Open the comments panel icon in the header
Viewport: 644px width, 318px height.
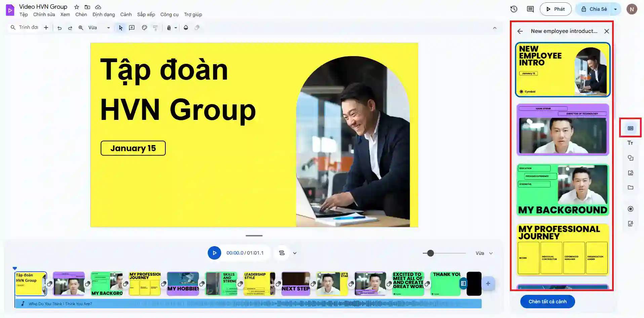tap(530, 9)
